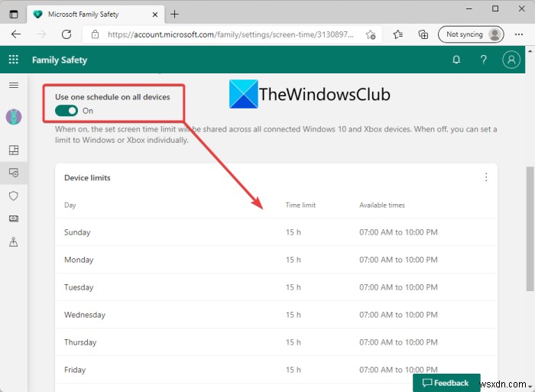Click the Device limits heading

(87, 178)
